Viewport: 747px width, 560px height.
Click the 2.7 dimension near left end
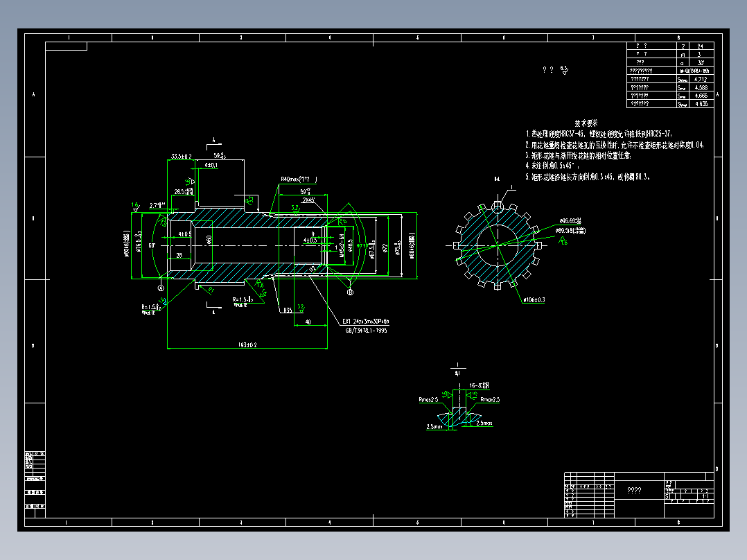tap(157, 205)
